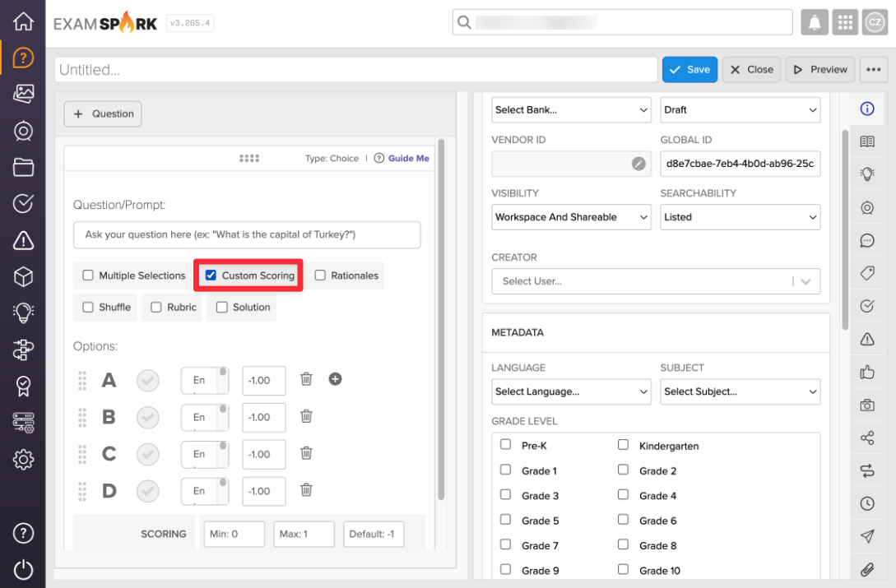This screenshot has width=896, height=588.
Task: Open the Select Bank dropdown
Action: click(x=571, y=109)
